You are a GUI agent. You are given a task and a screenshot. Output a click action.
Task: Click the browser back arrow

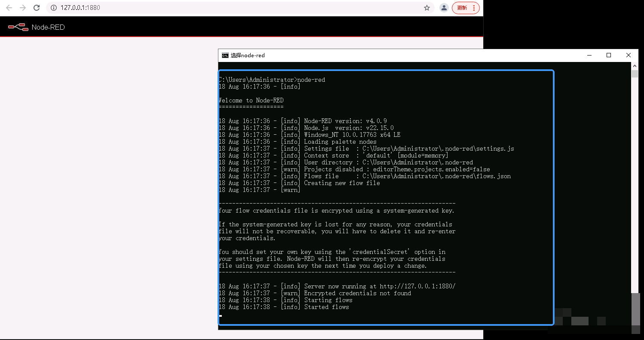tap(9, 8)
